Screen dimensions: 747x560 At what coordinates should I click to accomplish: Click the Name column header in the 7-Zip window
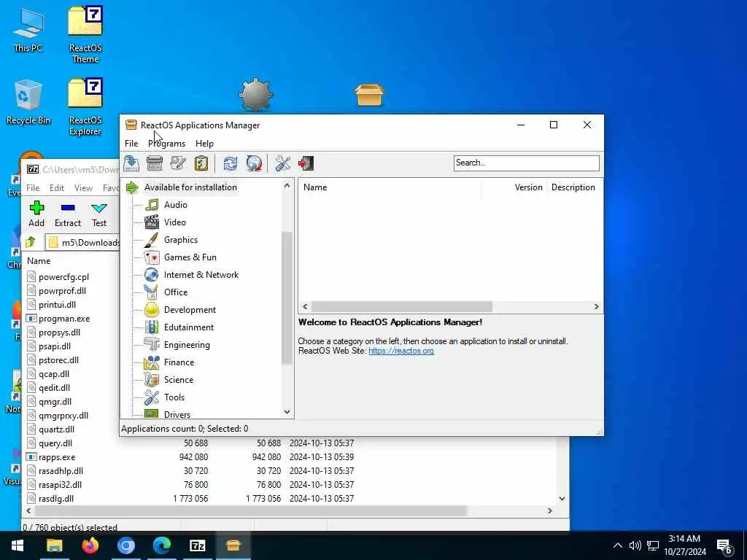point(39,261)
